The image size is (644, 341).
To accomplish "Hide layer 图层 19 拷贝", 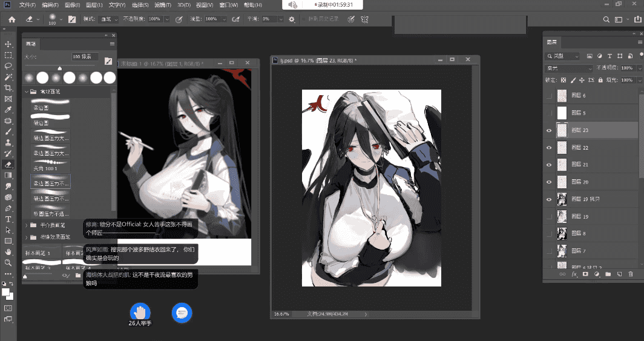I will (x=549, y=199).
